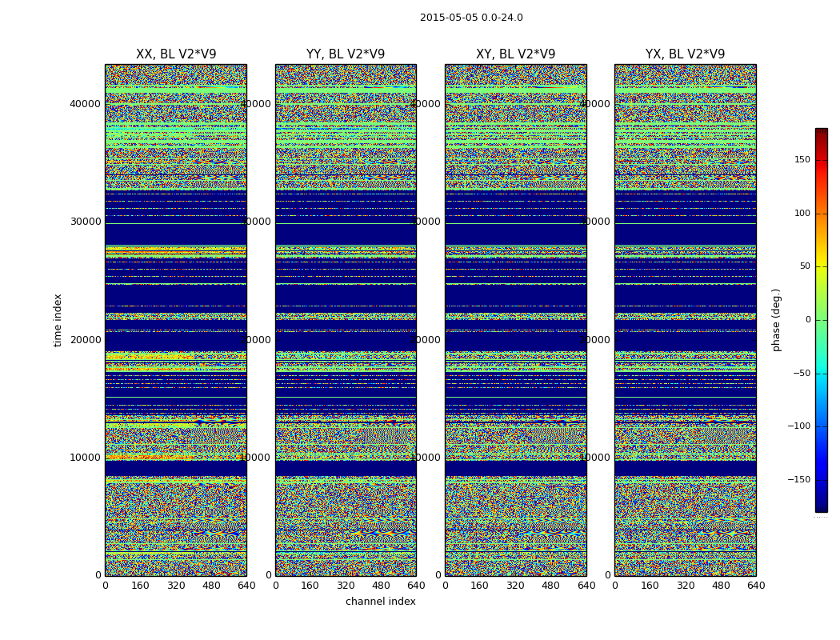Click the 20000 tick on XX time axis
840x640 pixels.
coord(85,339)
